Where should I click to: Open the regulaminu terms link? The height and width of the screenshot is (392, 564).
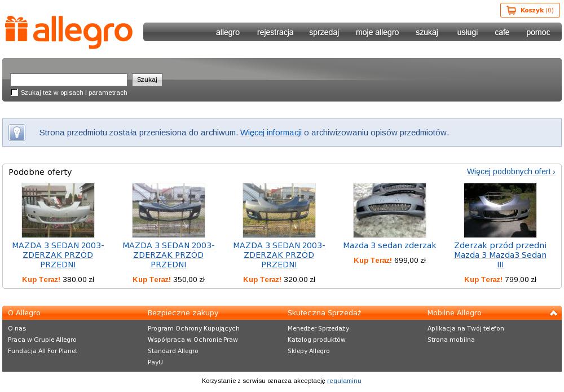(x=344, y=381)
